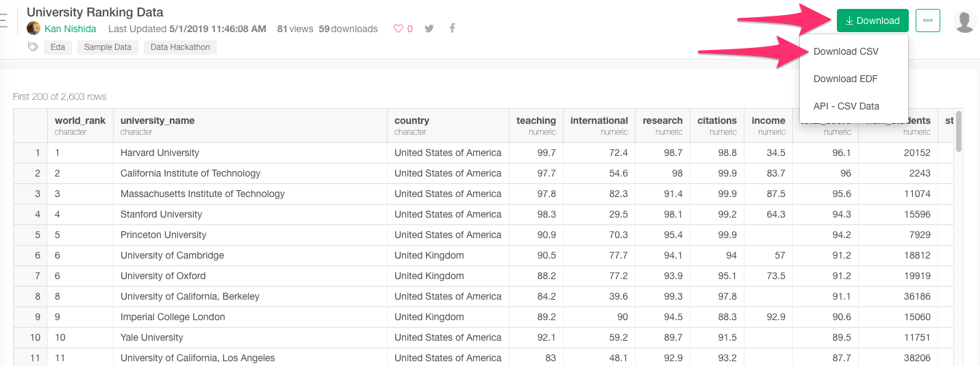Screen dimensions: 980x366
Task: Click the 81 views count
Action: point(295,29)
